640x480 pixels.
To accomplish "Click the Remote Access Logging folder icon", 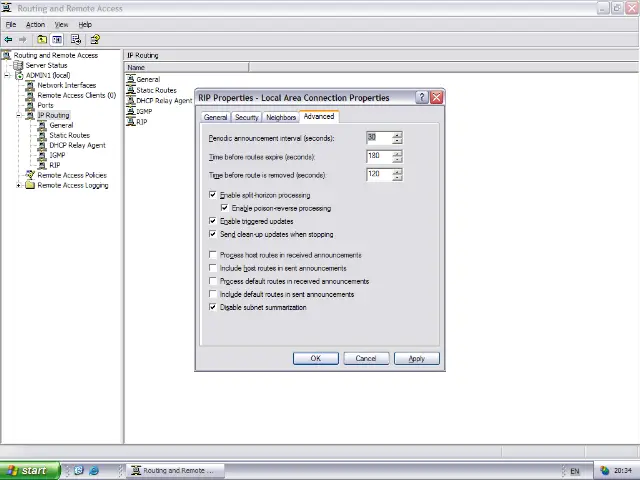I will coord(30,185).
